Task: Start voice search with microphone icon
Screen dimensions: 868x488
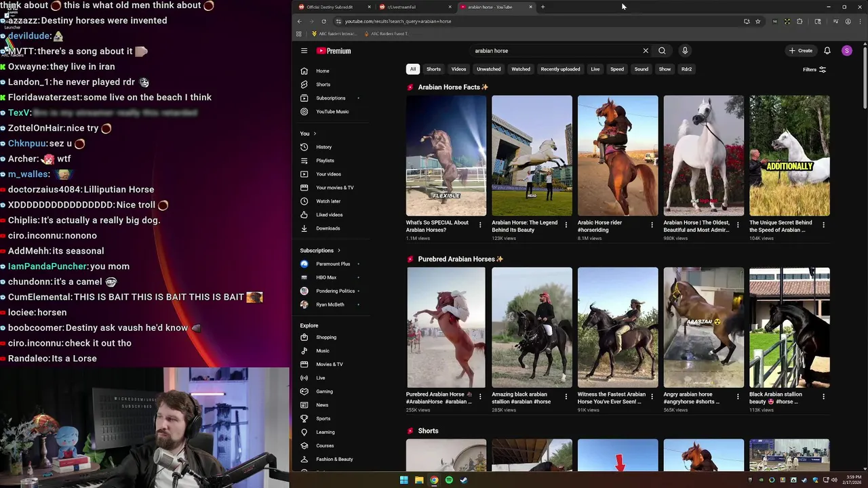Action: point(685,51)
